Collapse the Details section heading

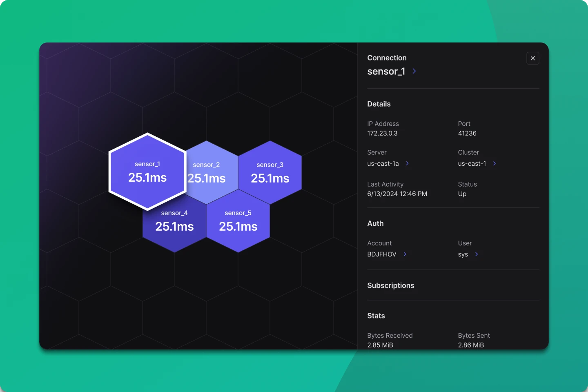379,104
